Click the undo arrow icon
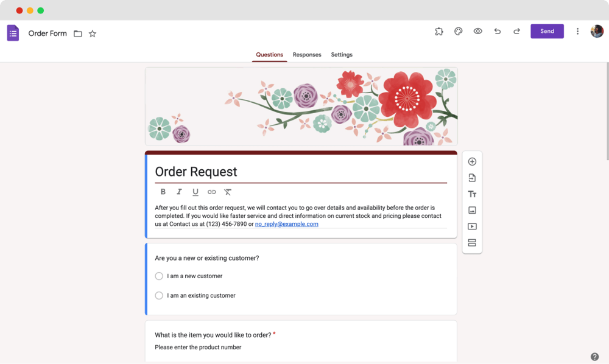The image size is (609, 364). [x=497, y=31]
